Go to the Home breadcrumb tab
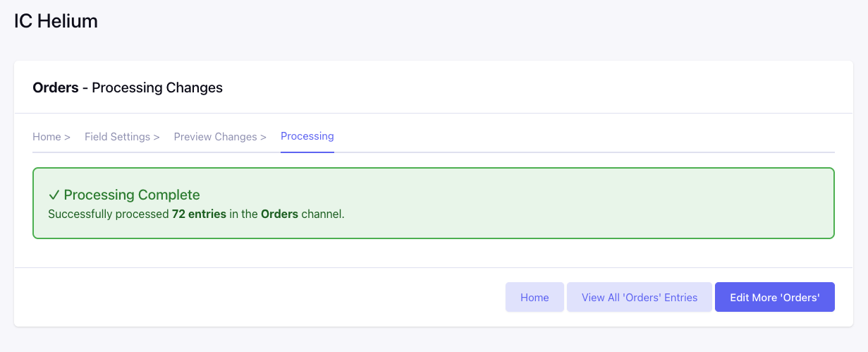Screen dimensions: 868x352 click(47, 137)
